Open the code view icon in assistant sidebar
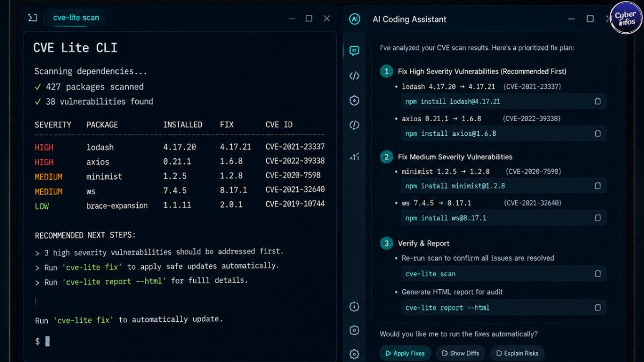Image resolution: width=644 pixels, height=362 pixels. coord(354,76)
